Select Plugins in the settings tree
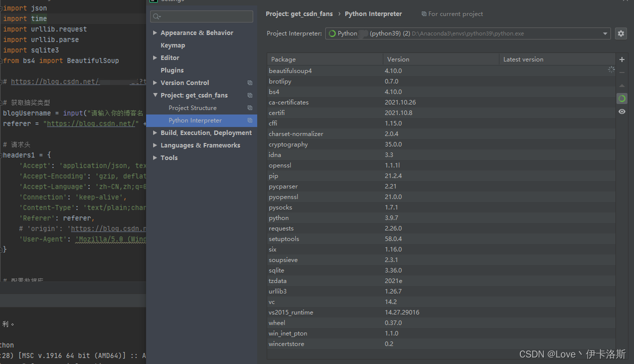The height and width of the screenshot is (364, 634). (172, 70)
